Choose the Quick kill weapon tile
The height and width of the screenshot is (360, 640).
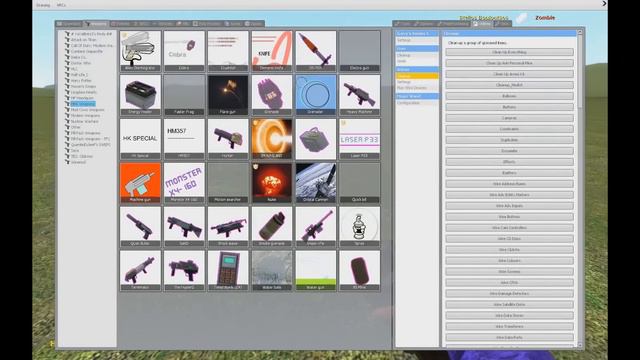(x=360, y=182)
